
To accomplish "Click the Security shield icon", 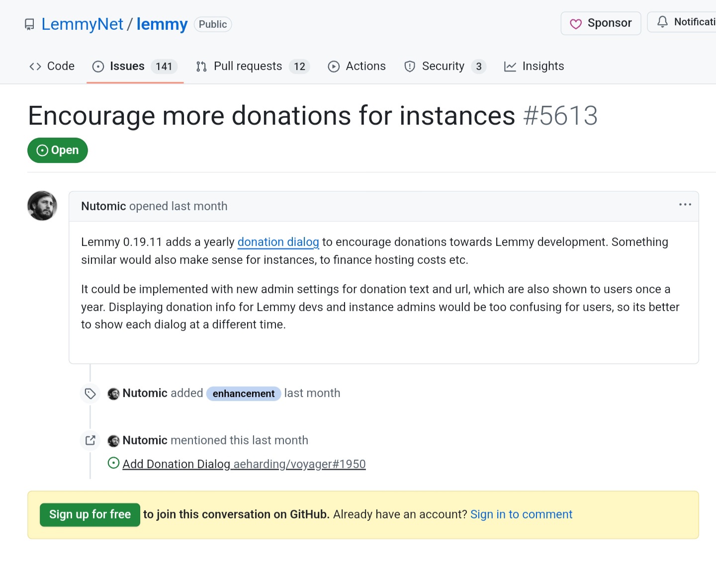I will pos(410,67).
